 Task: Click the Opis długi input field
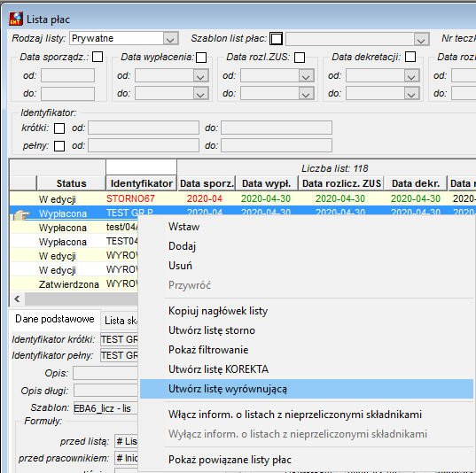click(106, 391)
